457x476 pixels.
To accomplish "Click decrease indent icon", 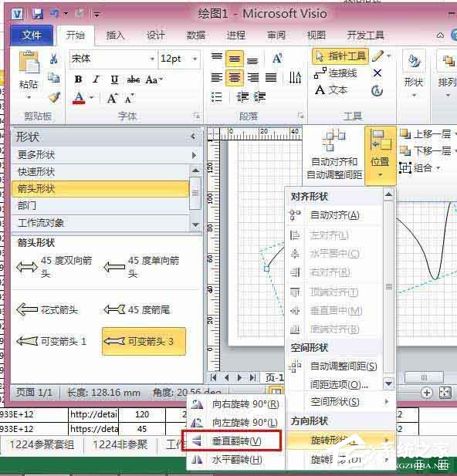I will (242, 97).
